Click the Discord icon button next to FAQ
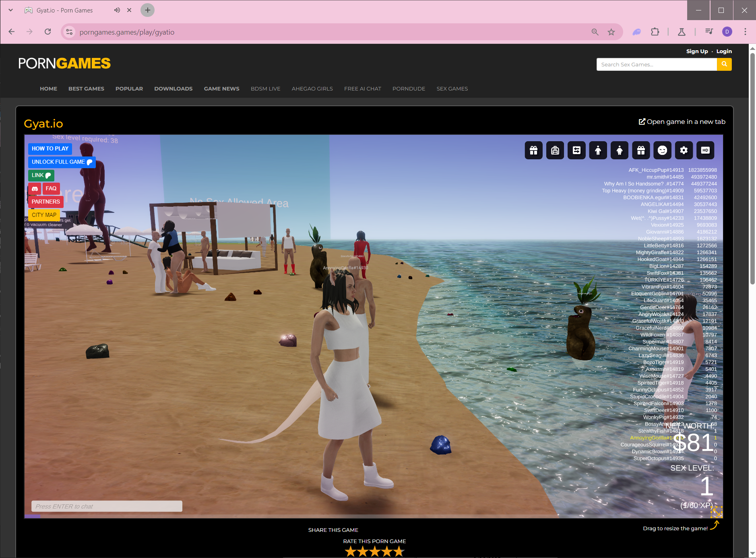 click(35, 189)
